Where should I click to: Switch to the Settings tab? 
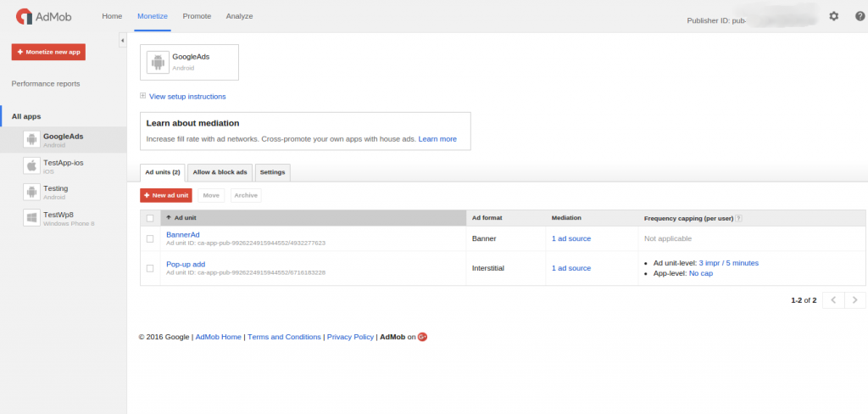[x=272, y=172]
